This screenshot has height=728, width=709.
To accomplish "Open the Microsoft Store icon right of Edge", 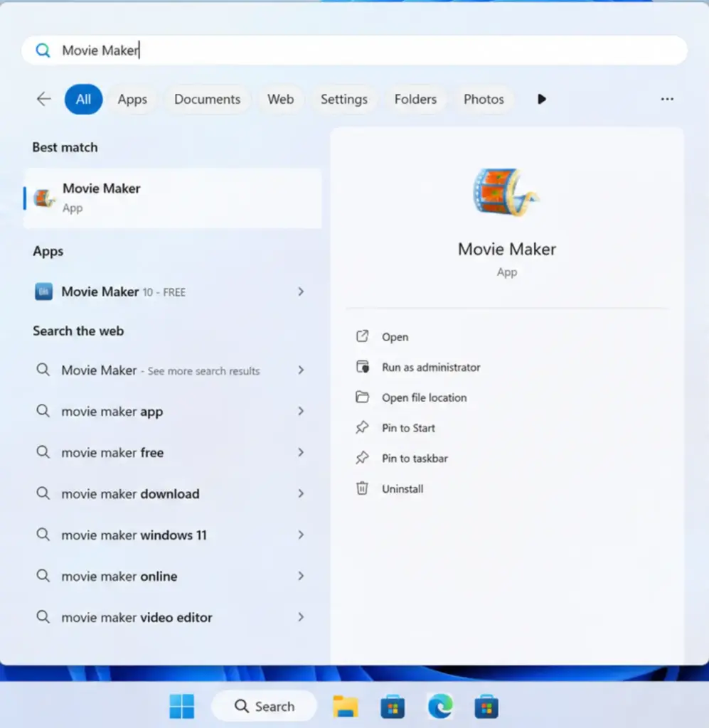I will (x=486, y=706).
